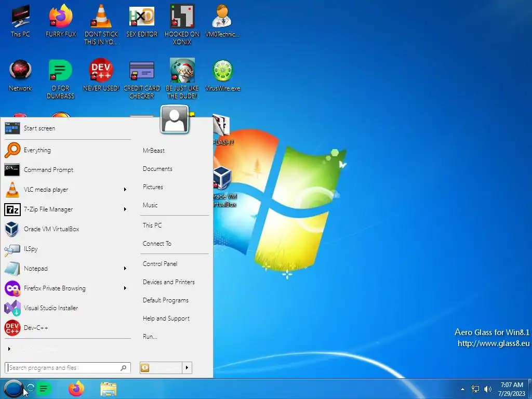The width and height of the screenshot is (532, 399).
Task: Open the Network desktop icon
Action: [x=20, y=75]
